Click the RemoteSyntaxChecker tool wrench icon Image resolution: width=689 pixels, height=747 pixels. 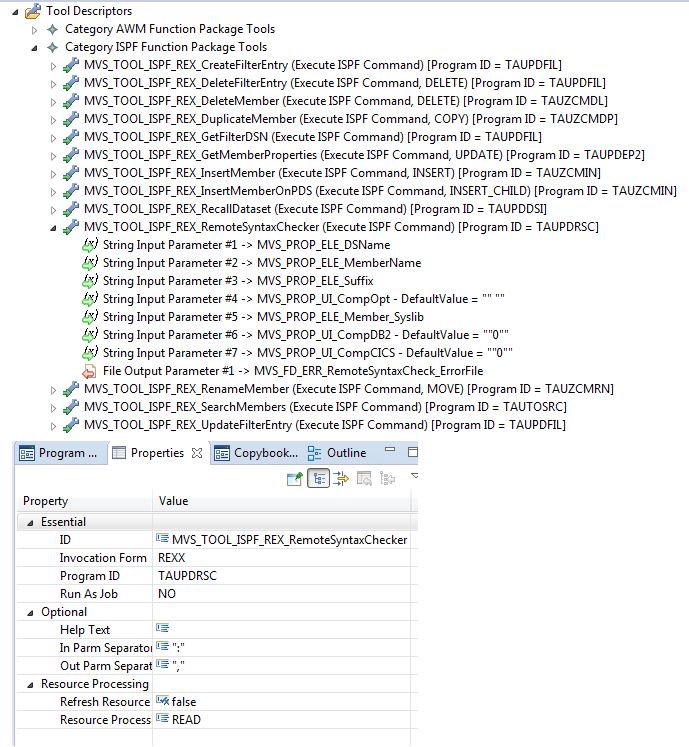point(71,227)
